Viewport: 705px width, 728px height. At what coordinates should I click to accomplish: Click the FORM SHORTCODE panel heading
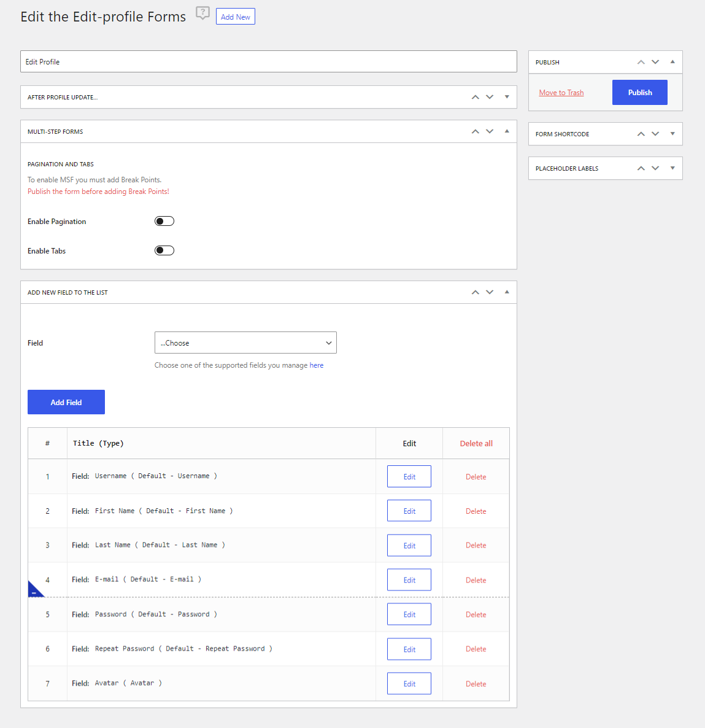[562, 134]
